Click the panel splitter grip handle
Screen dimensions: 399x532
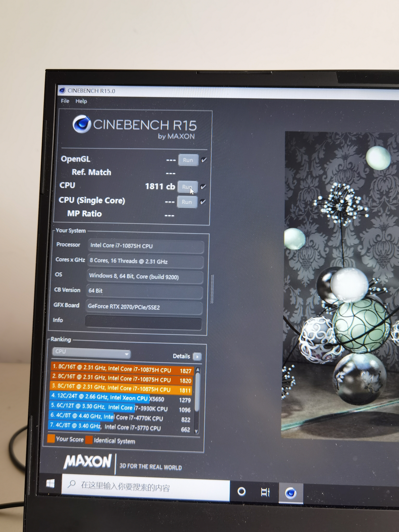212,289
